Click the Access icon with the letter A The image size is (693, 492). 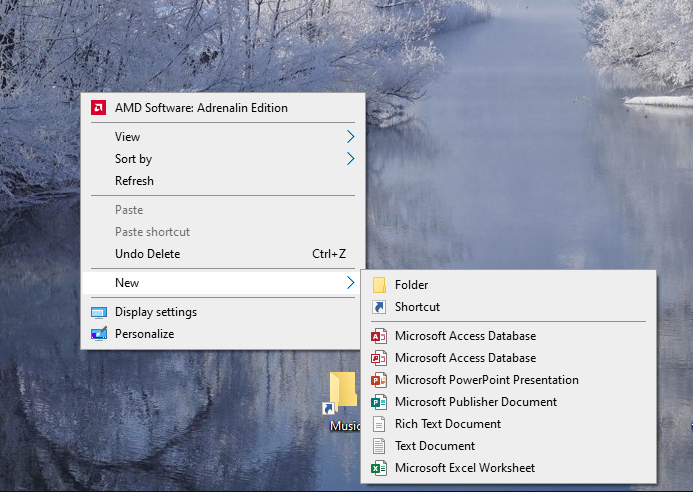(x=379, y=336)
